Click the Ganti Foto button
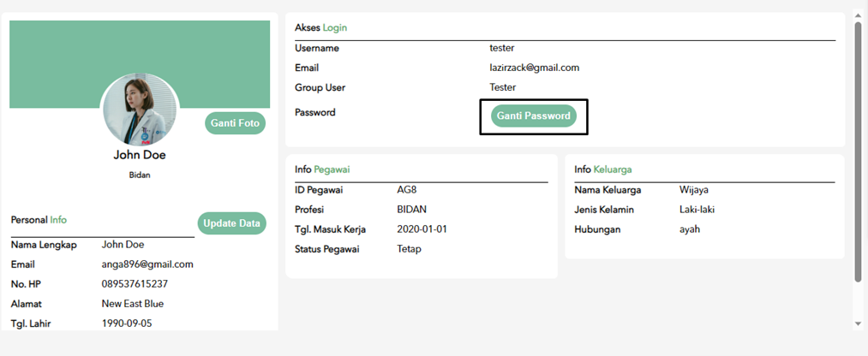868x356 pixels. click(x=236, y=123)
